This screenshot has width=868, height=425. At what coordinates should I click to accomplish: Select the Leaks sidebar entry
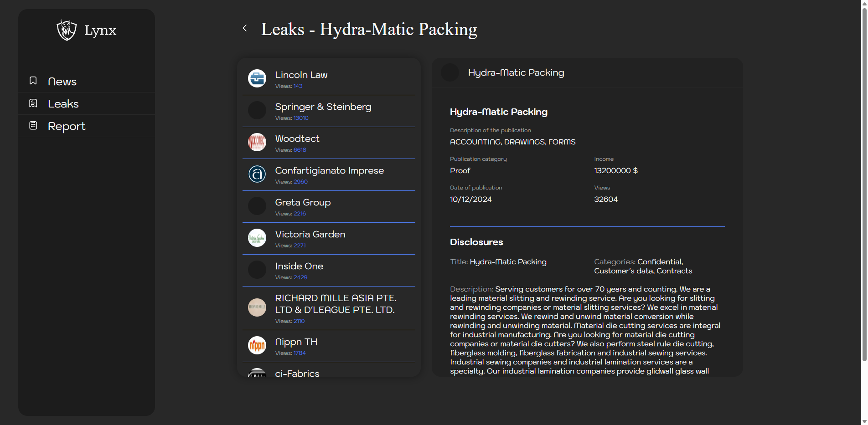tap(63, 104)
